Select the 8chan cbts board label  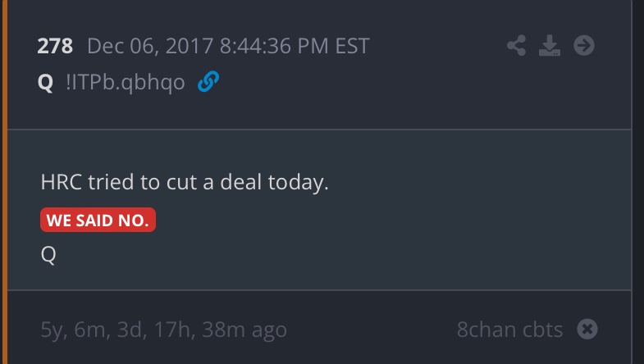coord(509,330)
